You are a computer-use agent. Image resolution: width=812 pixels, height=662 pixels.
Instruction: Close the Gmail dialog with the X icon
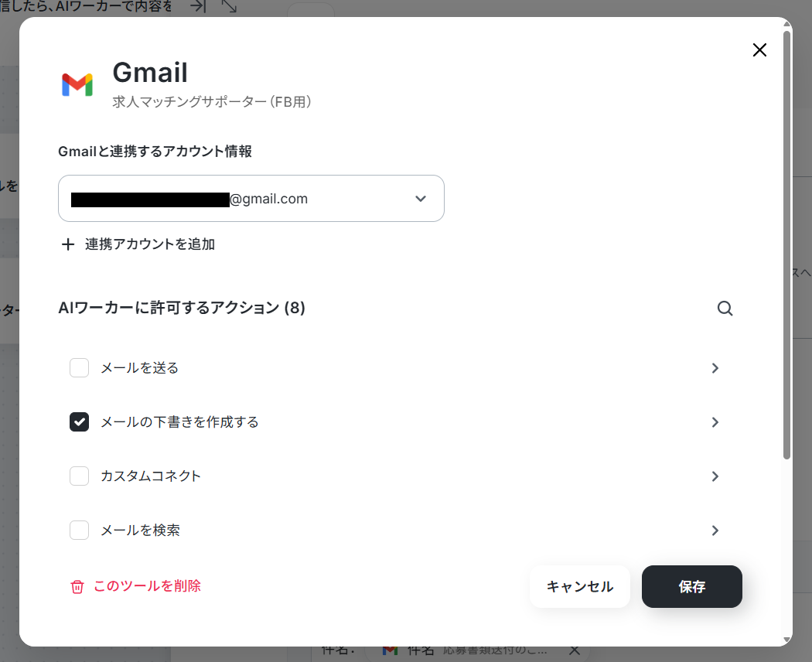[759, 50]
